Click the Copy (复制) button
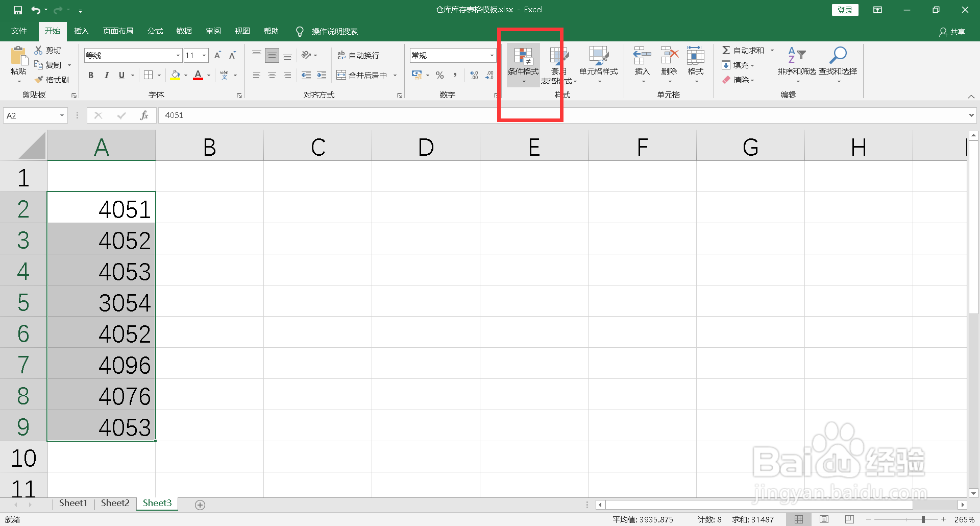This screenshot has height=526, width=980. [48, 65]
